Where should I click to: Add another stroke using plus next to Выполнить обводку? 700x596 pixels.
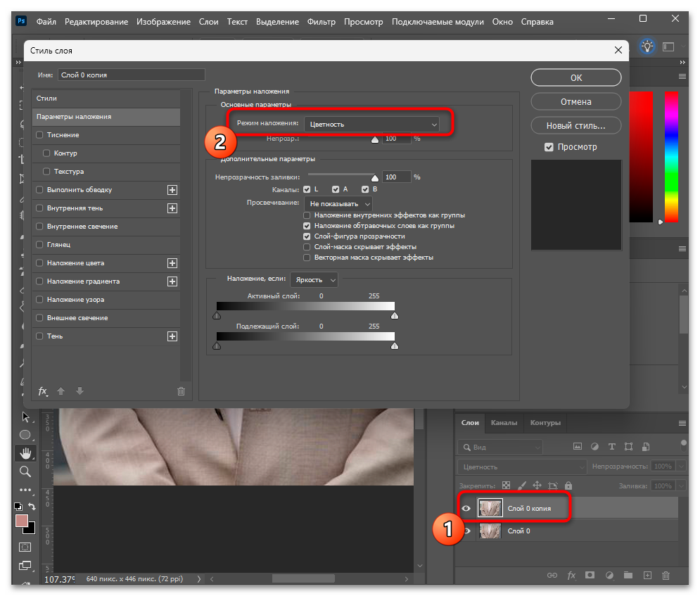tap(172, 190)
